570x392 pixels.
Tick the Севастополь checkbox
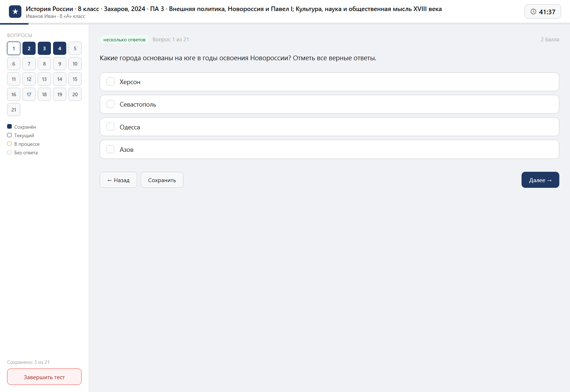110,104
